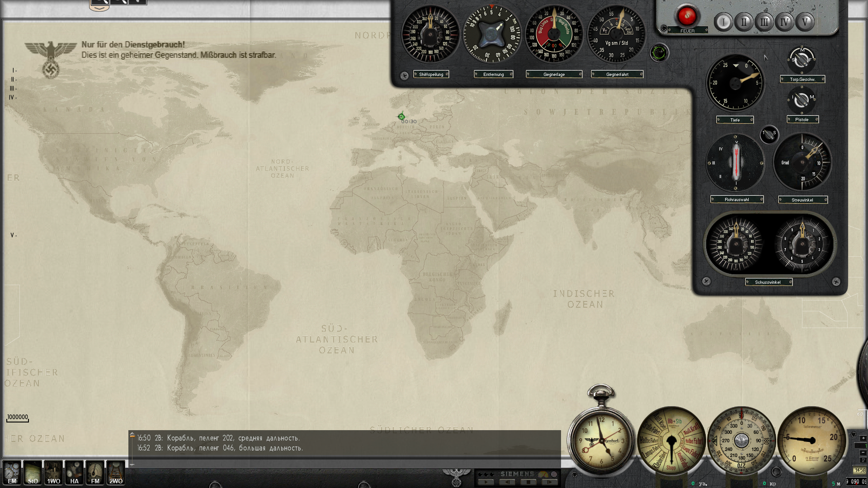The image size is (868, 488).
Task: Select the 2WO officer icon
Action: pos(116,473)
